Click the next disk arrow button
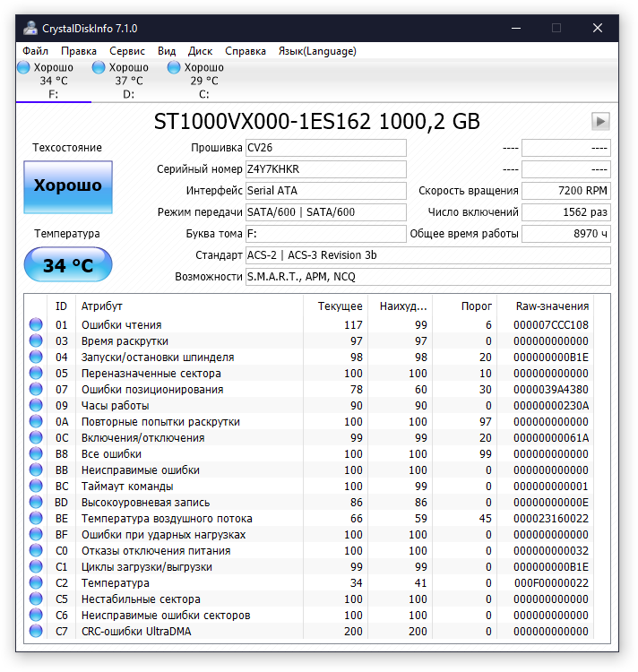 600,121
